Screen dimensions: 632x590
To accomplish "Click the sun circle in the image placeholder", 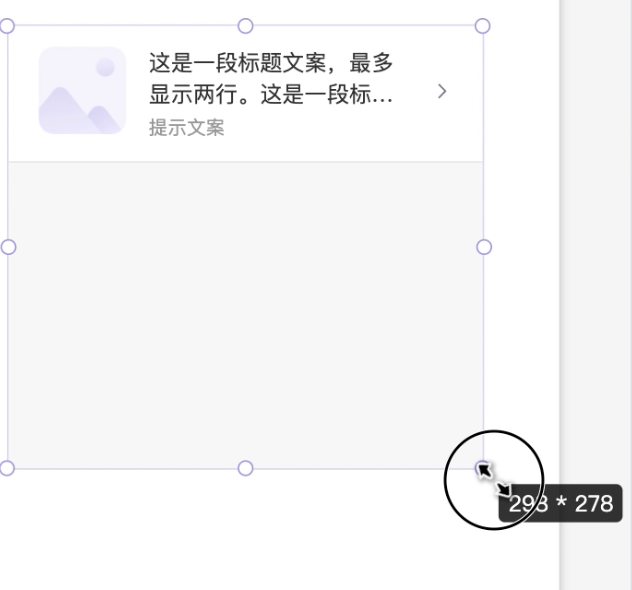I will coord(105,67).
